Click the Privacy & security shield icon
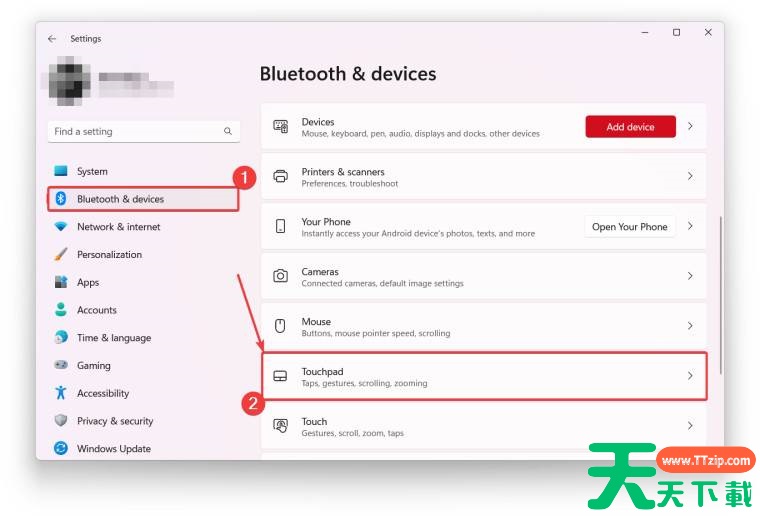This screenshot has height=516, width=760. pos(61,420)
